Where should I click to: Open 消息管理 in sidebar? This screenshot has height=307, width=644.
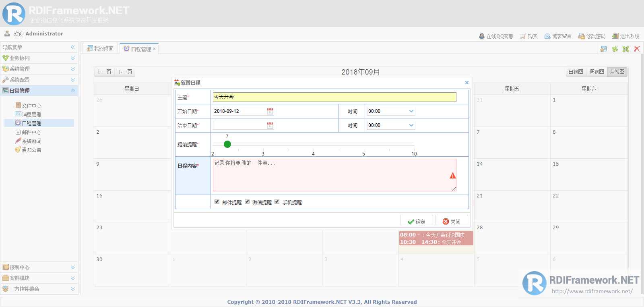pyautogui.click(x=28, y=114)
